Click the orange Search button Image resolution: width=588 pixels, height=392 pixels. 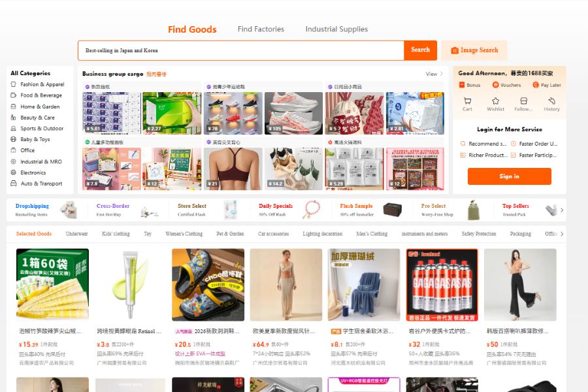[420, 50]
